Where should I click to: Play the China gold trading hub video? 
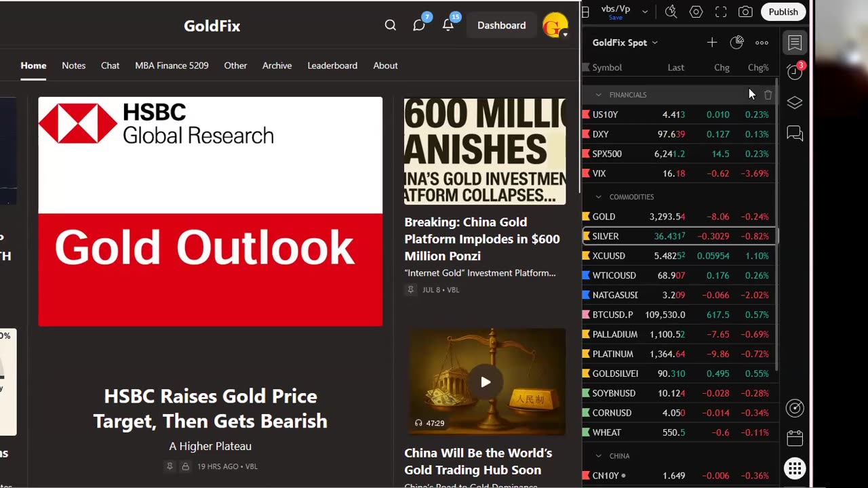coord(486,382)
